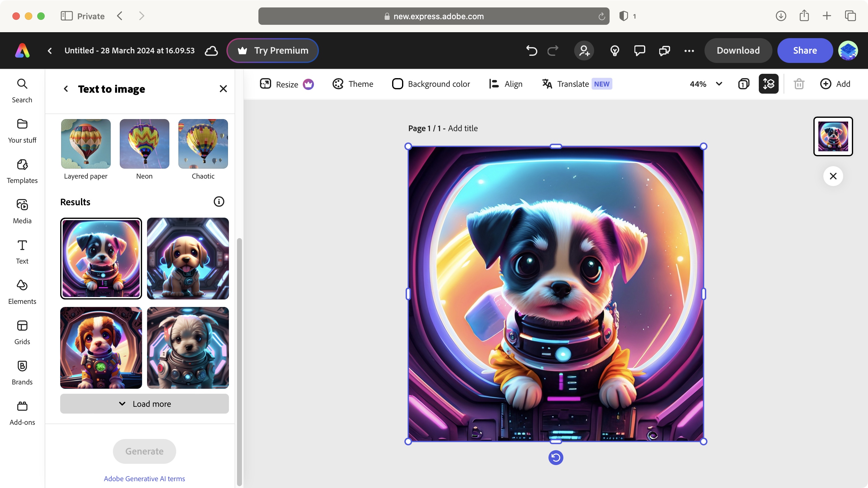Select the Resize menu item

coord(287,83)
